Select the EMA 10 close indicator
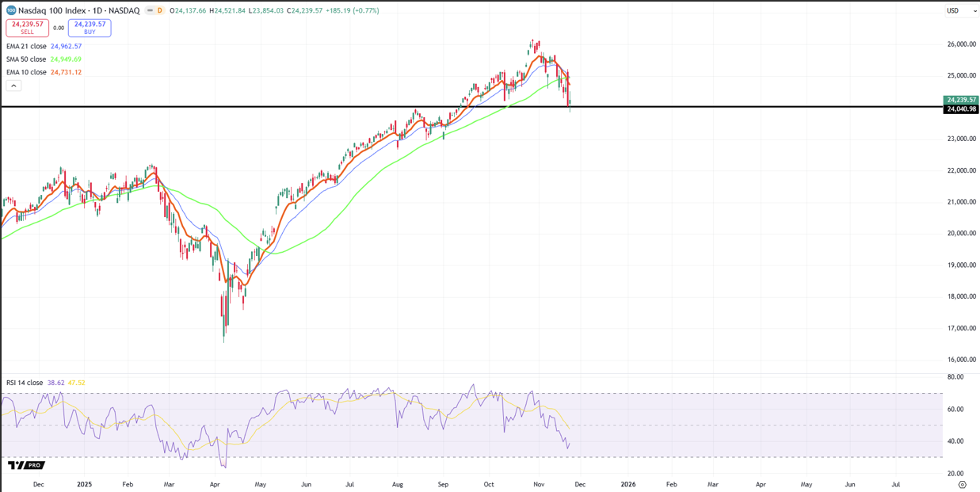Image resolution: width=980 pixels, height=492 pixels. [26, 72]
